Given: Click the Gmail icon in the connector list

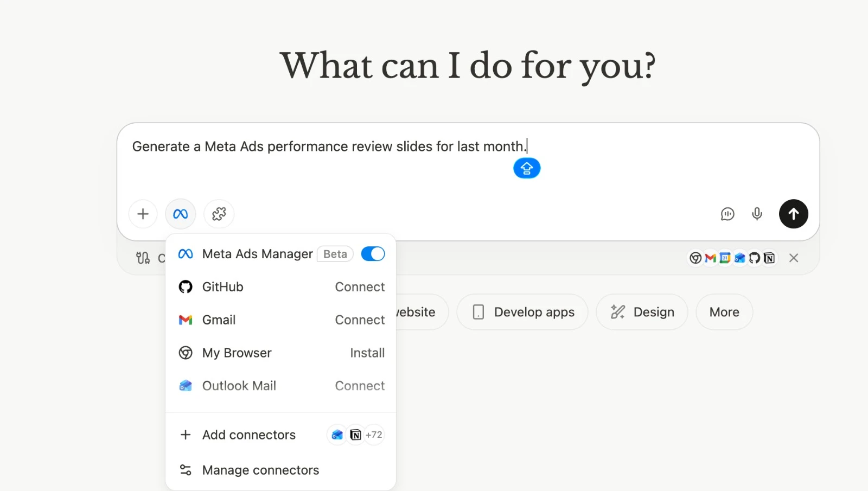Looking at the screenshot, I should coord(185,320).
